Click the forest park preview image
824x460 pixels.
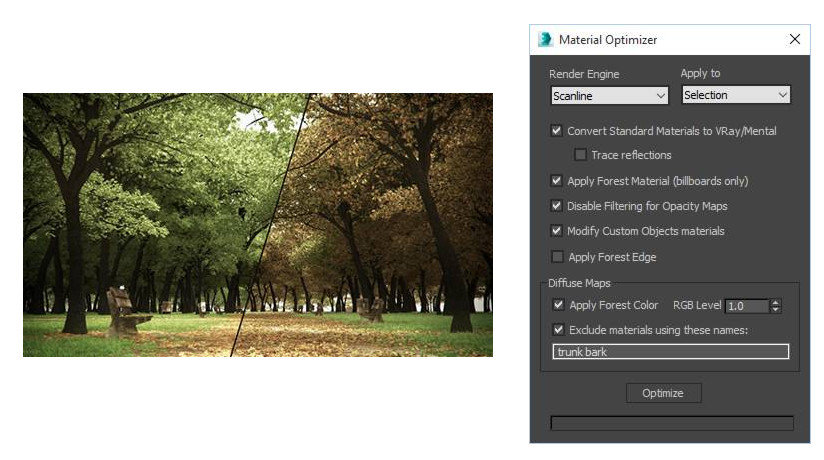point(257,225)
